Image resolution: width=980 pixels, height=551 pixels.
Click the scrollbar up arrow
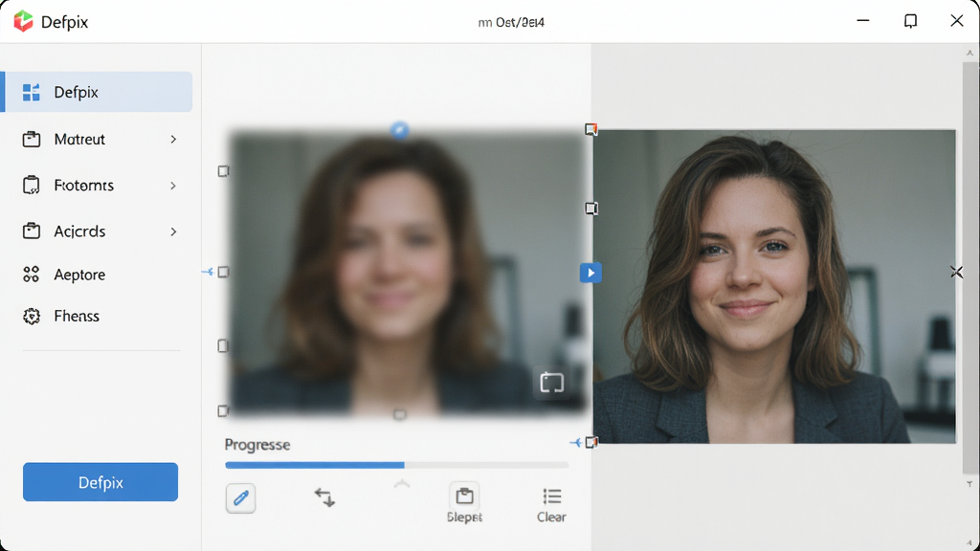(x=969, y=54)
